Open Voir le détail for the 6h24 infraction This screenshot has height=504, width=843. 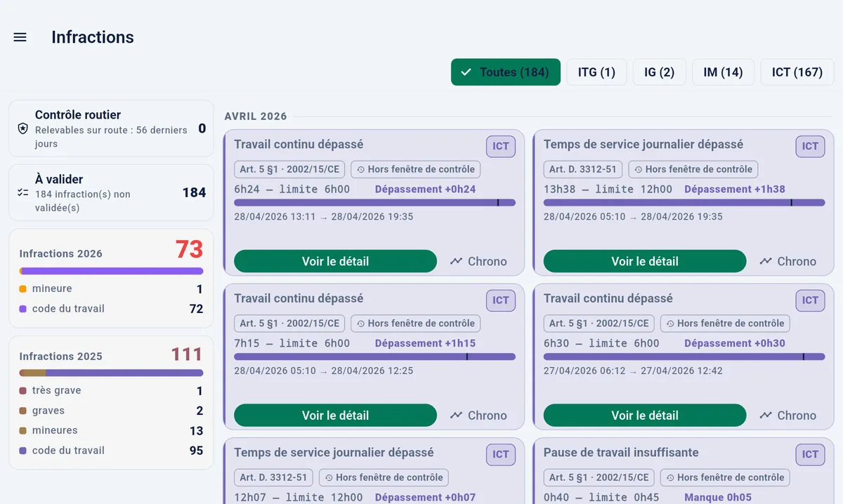(x=335, y=261)
